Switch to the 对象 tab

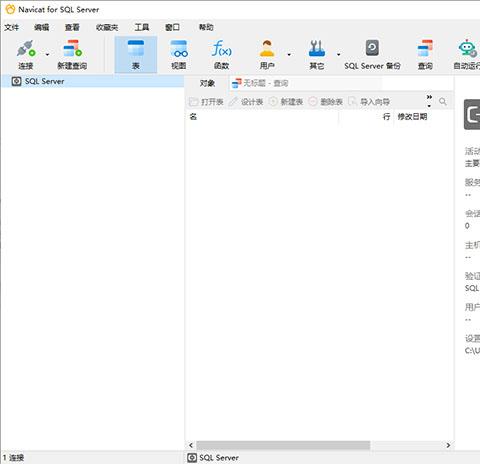pyautogui.click(x=207, y=83)
